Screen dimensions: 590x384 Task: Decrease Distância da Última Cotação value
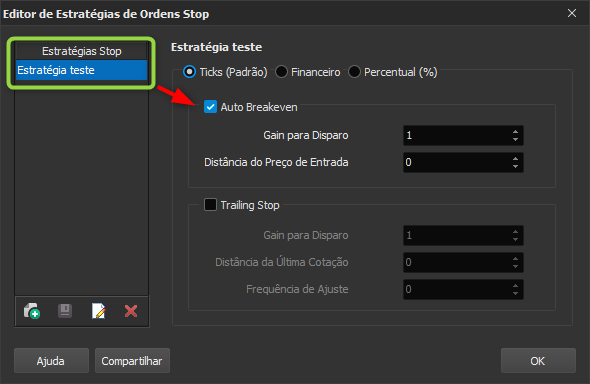[x=515, y=266]
